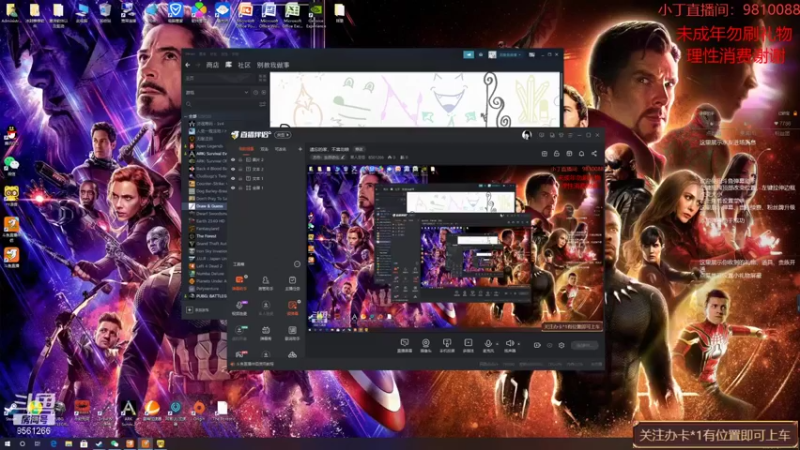Open the 房管助手 person tool in the toolbox
The height and width of the screenshot is (450, 800).
click(x=265, y=283)
